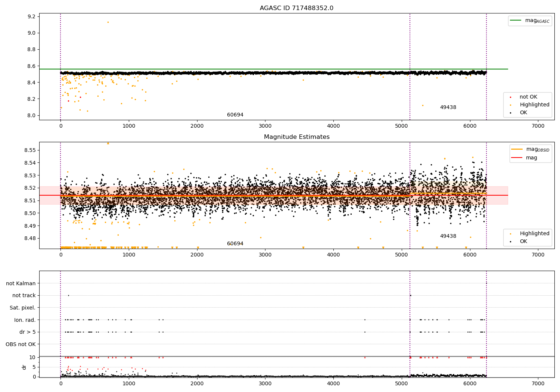The image size is (560, 392).
Task: Click the plot title "AGASC ID 717488352.0"
Action: pos(296,8)
